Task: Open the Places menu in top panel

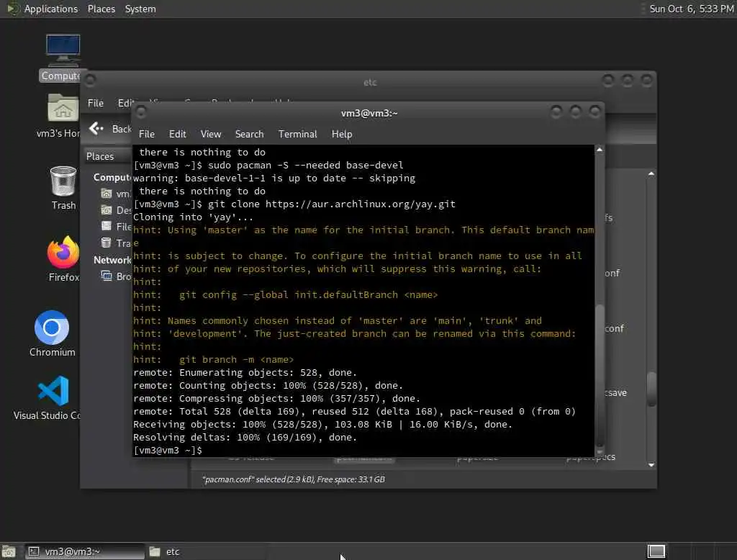Action: click(x=101, y=9)
